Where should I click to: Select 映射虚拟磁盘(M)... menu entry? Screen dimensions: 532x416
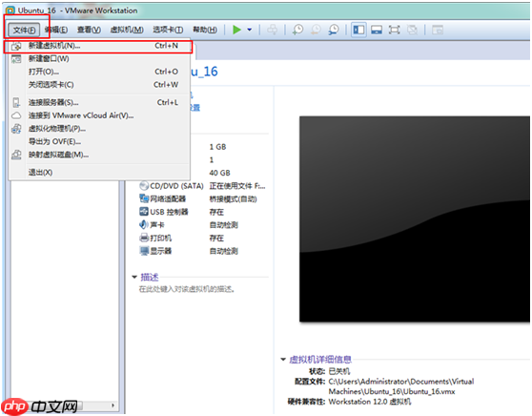[x=98, y=155]
